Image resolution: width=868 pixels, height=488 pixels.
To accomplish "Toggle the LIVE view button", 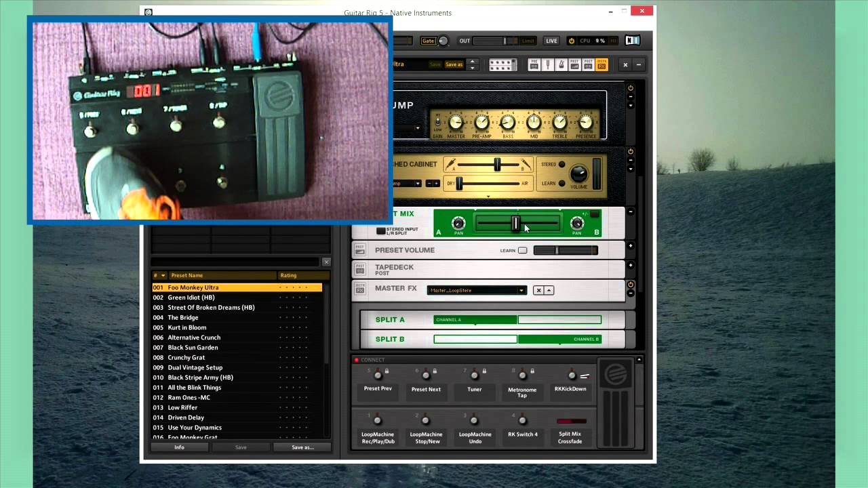I will tap(551, 41).
